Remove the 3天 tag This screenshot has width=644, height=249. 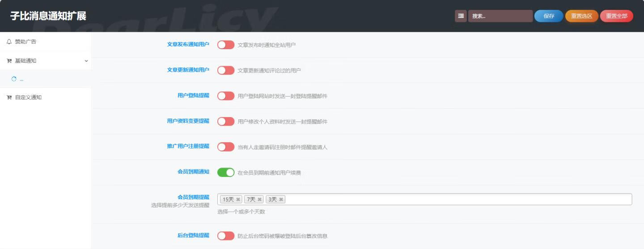click(x=281, y=199)
